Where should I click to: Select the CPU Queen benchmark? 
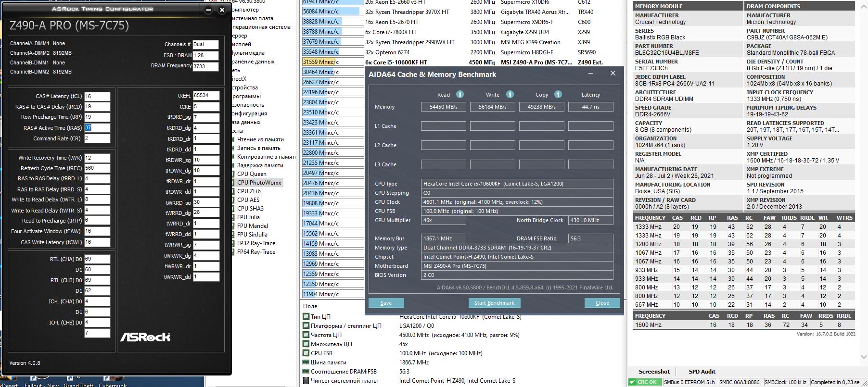[x=252, y=174]
